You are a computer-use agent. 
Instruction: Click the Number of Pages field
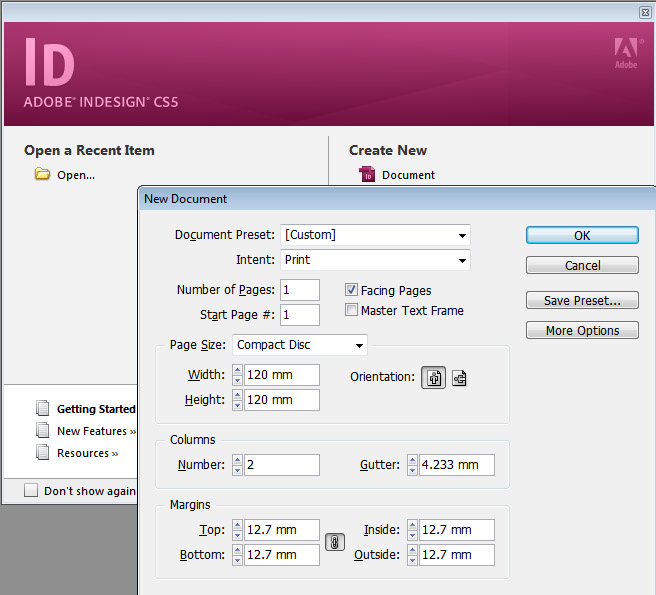pos(300,290)
